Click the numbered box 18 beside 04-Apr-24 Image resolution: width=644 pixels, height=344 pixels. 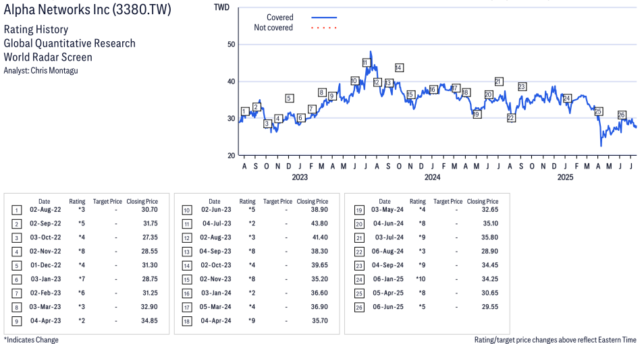(187, 321)
